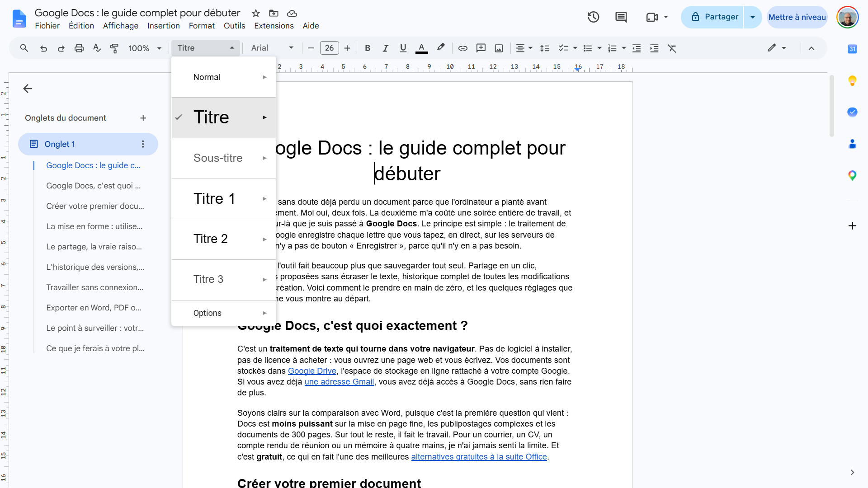Click the font size field

pyautogui.click(x=329, y=48)
